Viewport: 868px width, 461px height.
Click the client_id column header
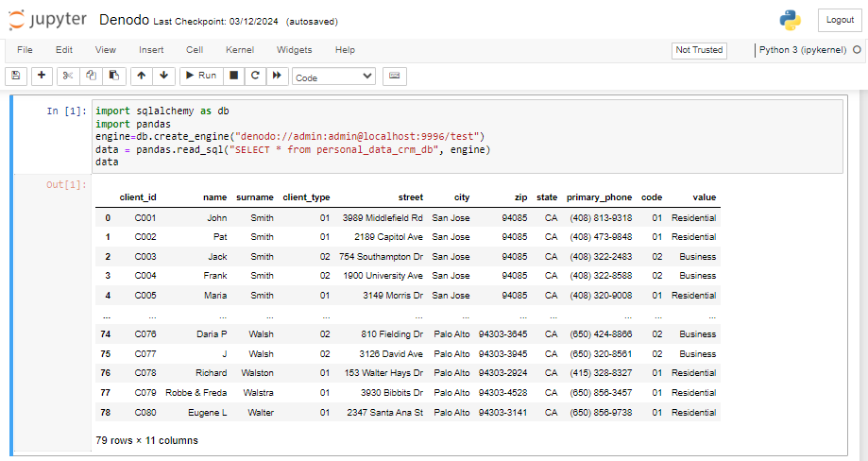[x=138, y=197]
